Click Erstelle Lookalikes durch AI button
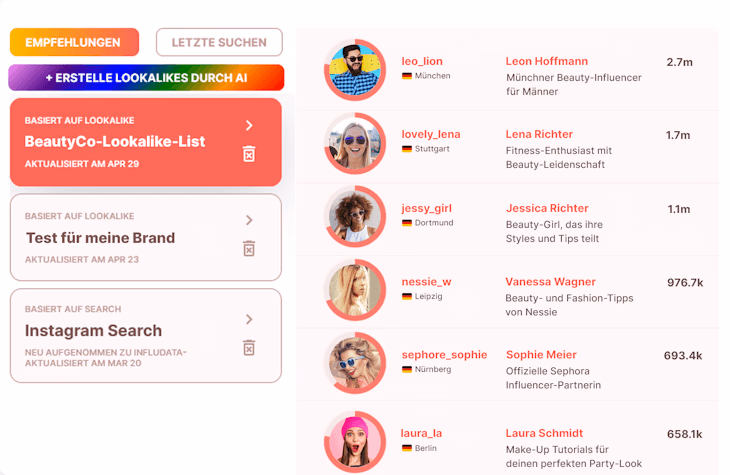730x475 pixels. point(146,77)
